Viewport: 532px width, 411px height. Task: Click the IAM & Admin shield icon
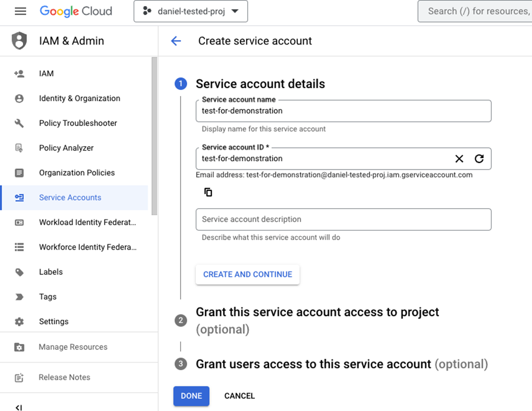(x=19, y=41)
